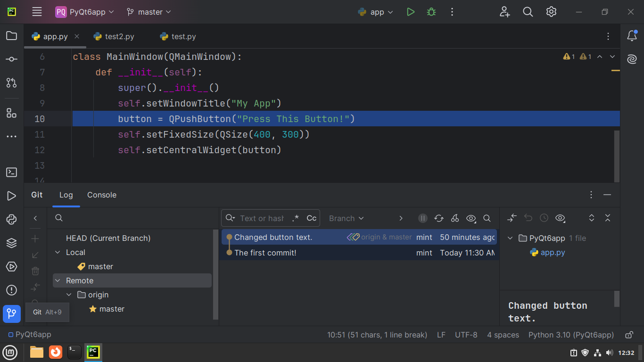This screenshot has height=362, width=644.
Task: Collapse all in commit details panel
Action: click(x=608, y=218)
